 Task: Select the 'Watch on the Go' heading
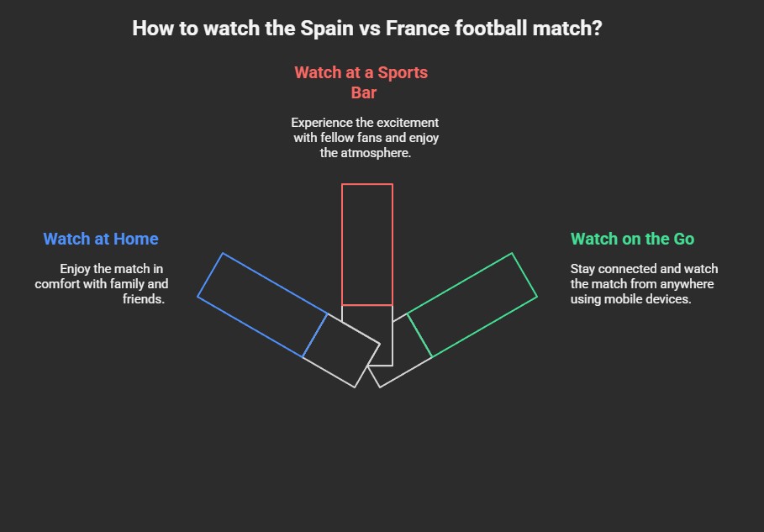point(632,239)
